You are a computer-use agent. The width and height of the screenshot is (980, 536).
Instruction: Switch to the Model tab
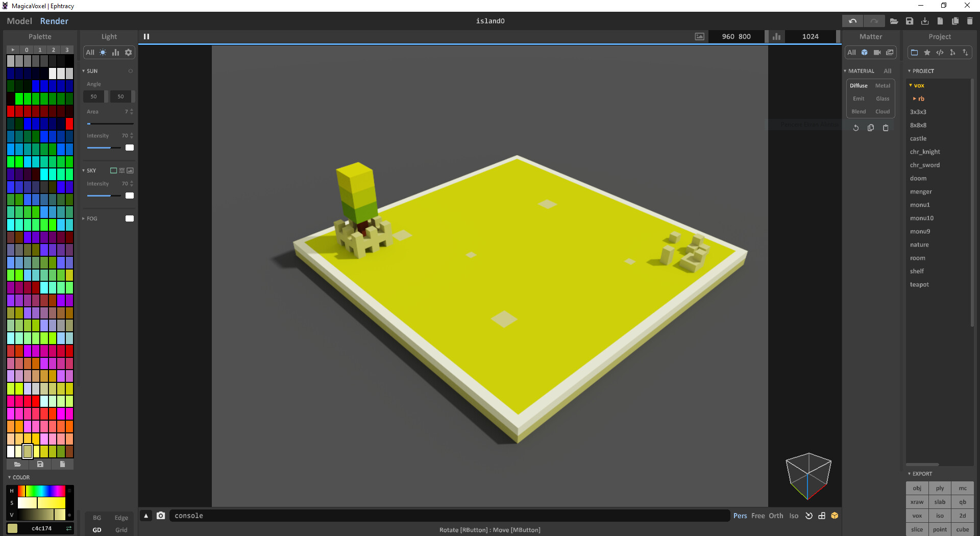[x=19, y=21]
